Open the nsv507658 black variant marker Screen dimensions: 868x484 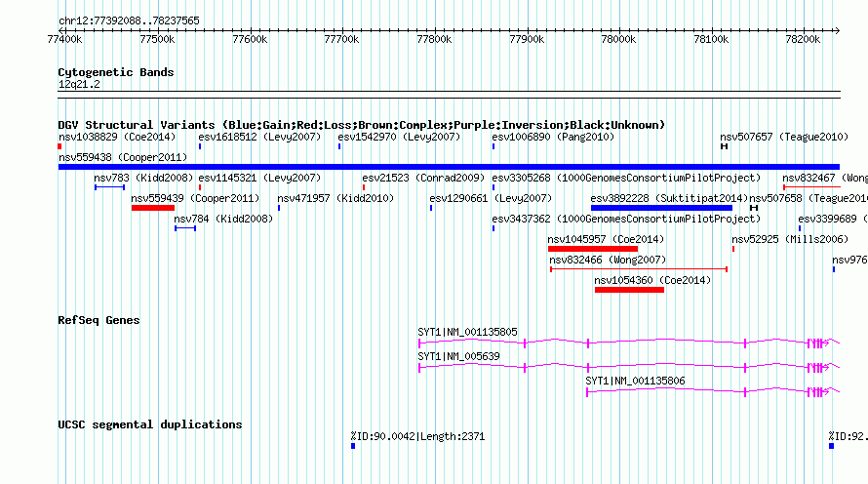pos(754,208)
